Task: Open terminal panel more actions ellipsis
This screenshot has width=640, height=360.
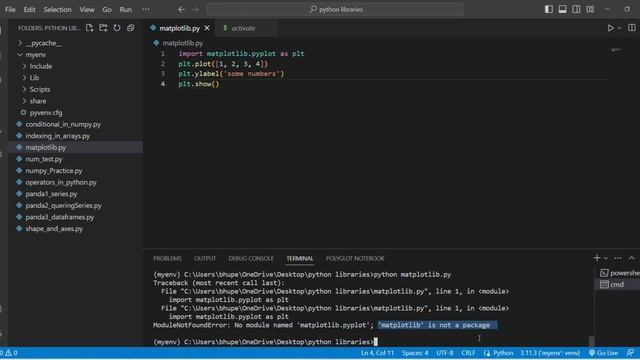Action: [x=618, y=258]
